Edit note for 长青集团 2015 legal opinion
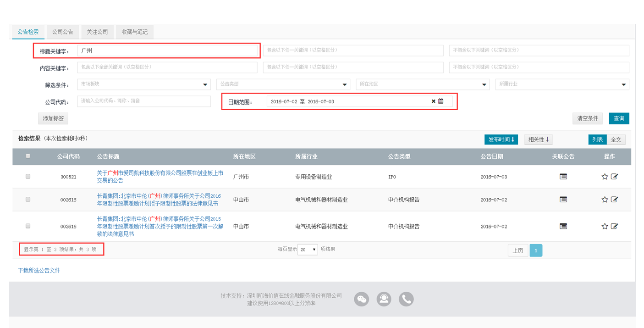The image size is (644, 328). pos(615,226)
